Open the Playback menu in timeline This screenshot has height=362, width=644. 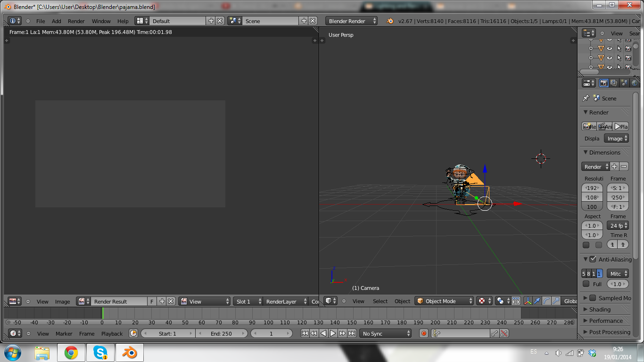coord(112,333)
